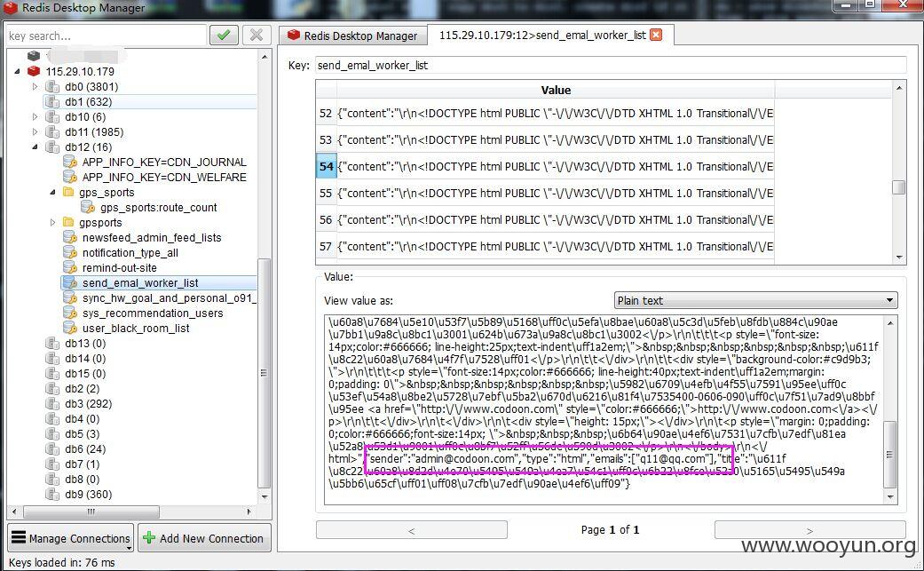Click the db10 (6) database icon
Image resolution: width=924 pixels, height=571 pixels.
(x=52, y=116)
